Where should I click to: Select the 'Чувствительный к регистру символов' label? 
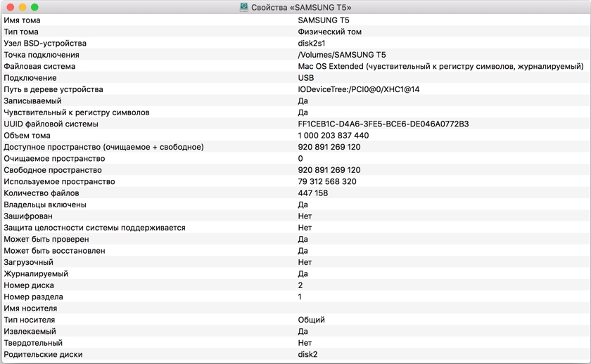pos(77,112)
